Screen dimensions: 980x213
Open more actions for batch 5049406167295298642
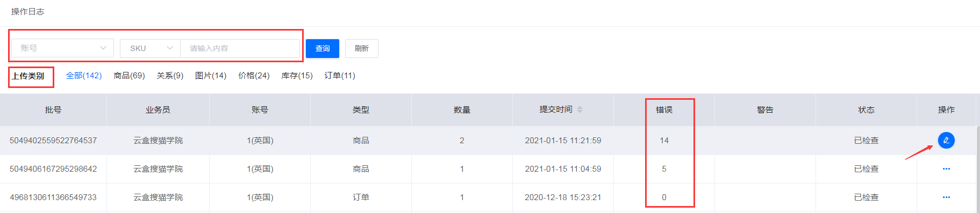click(946, 169)
